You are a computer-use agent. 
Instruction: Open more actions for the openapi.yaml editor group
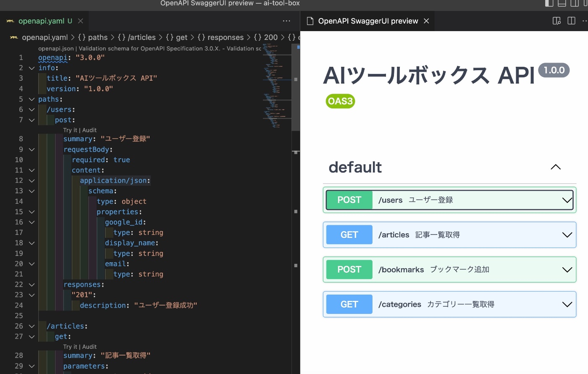tap(286, 21)
